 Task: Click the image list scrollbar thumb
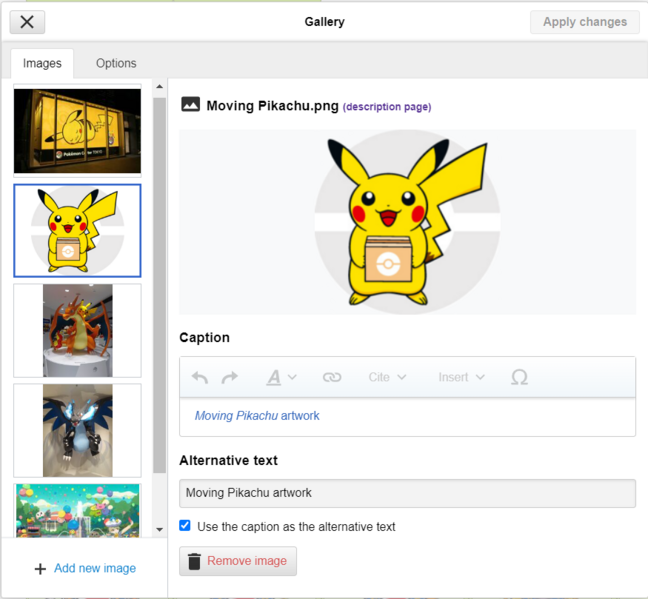click(x=160, y=285)
